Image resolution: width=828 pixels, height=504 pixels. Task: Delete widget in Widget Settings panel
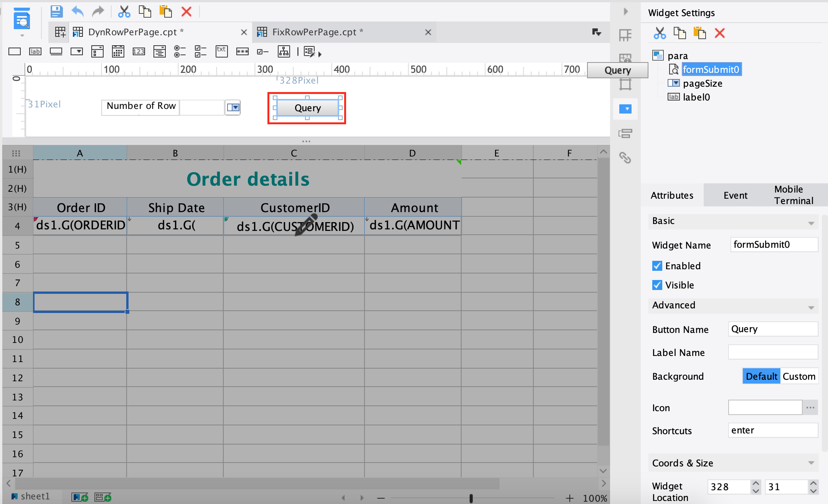click(x=720, y=33)
